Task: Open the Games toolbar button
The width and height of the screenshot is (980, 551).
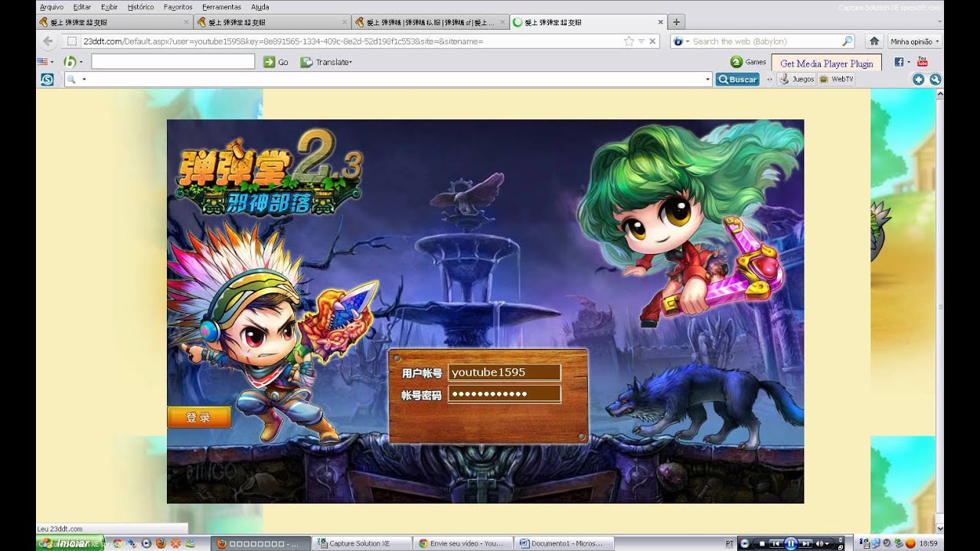Action: pyautogui.click(x=748, y=62)
